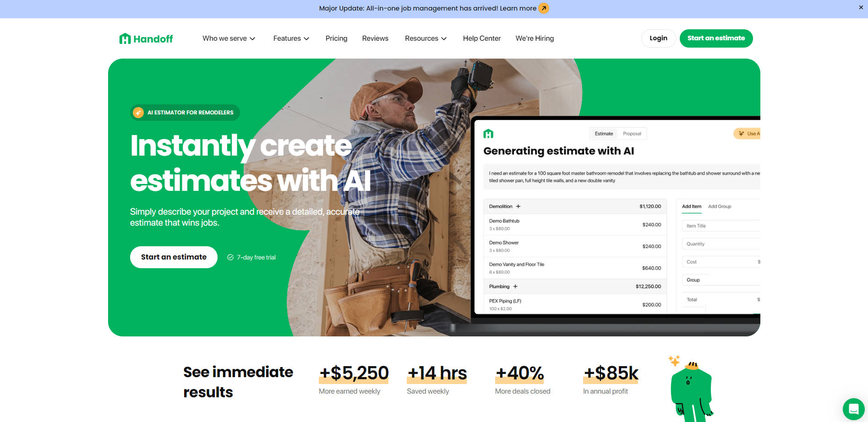
Task: Click the 7-day free trial checkmark icon
Action: pyautogui.click(x=230, y=257)
